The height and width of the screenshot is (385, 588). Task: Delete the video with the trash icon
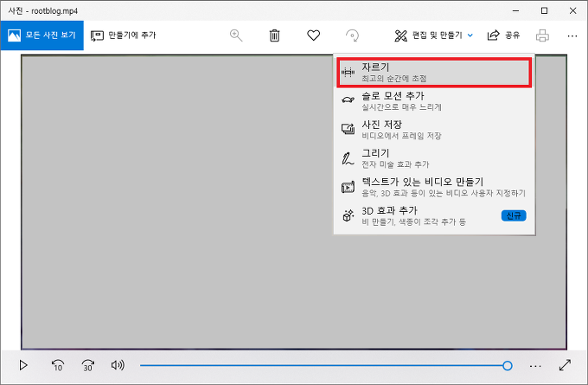pyautogui.click(x=274, y=35)
